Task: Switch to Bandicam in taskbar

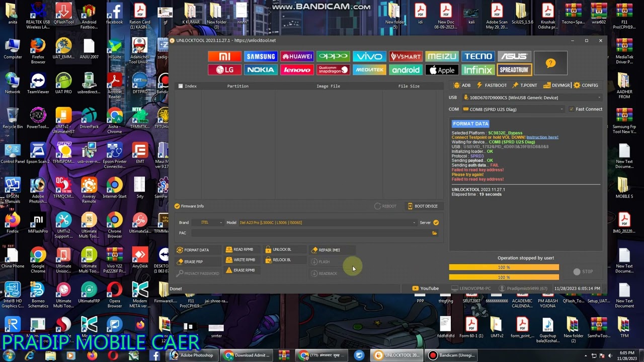Action: [451, 355]
